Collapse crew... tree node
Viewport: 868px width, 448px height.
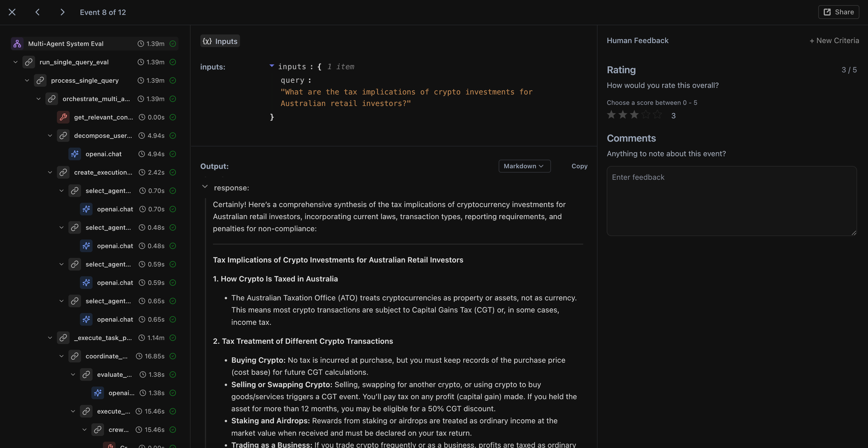(84, 430)
